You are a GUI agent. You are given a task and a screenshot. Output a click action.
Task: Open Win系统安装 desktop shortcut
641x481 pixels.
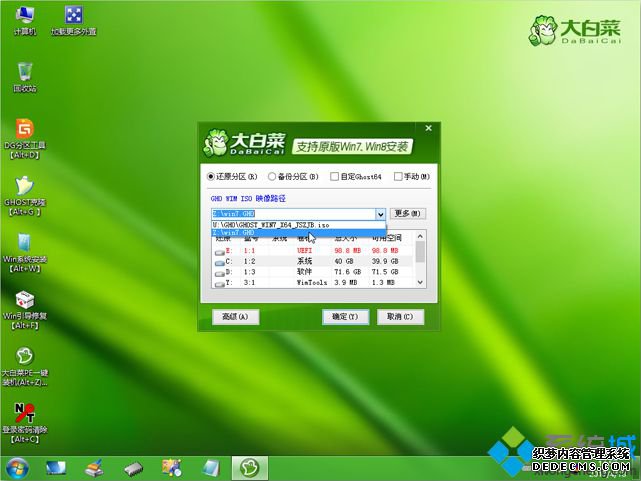click(x=25, y=253)
